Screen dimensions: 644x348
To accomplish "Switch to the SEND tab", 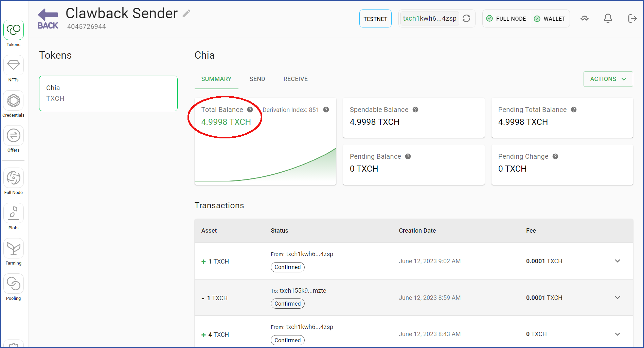I will pyautogui.click(x=257, y=79).
